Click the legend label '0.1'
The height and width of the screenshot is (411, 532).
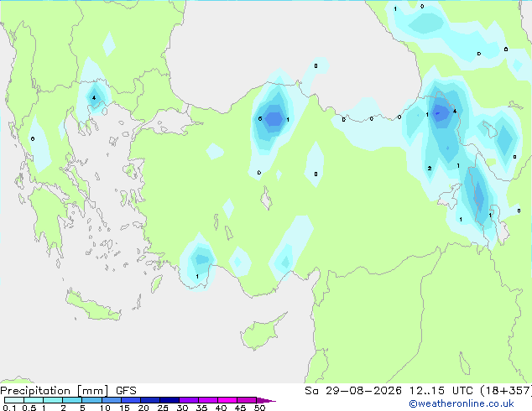coord(9,408)
